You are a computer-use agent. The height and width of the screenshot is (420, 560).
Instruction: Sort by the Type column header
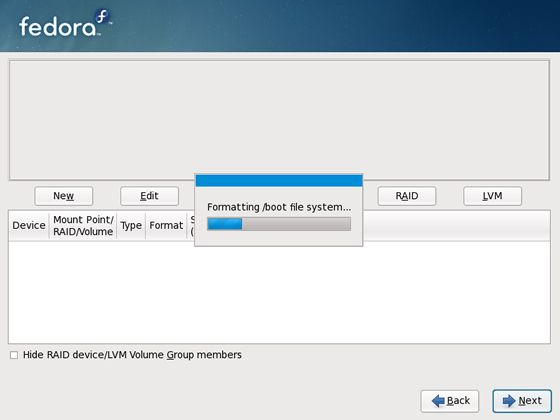click(131, 225)
